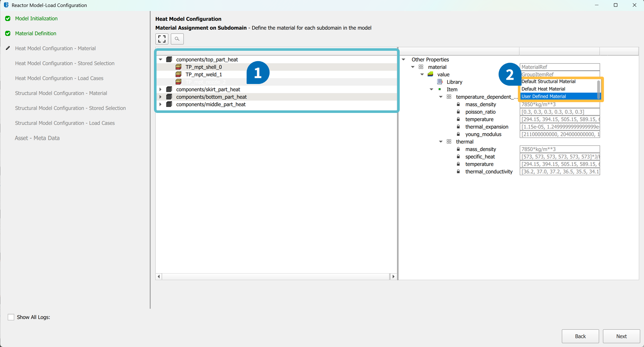This screenshot has height=347, width=644.
Task: Click the TP_mpt_shell_0 subdomain cube icon
Action: click(178, 67)
